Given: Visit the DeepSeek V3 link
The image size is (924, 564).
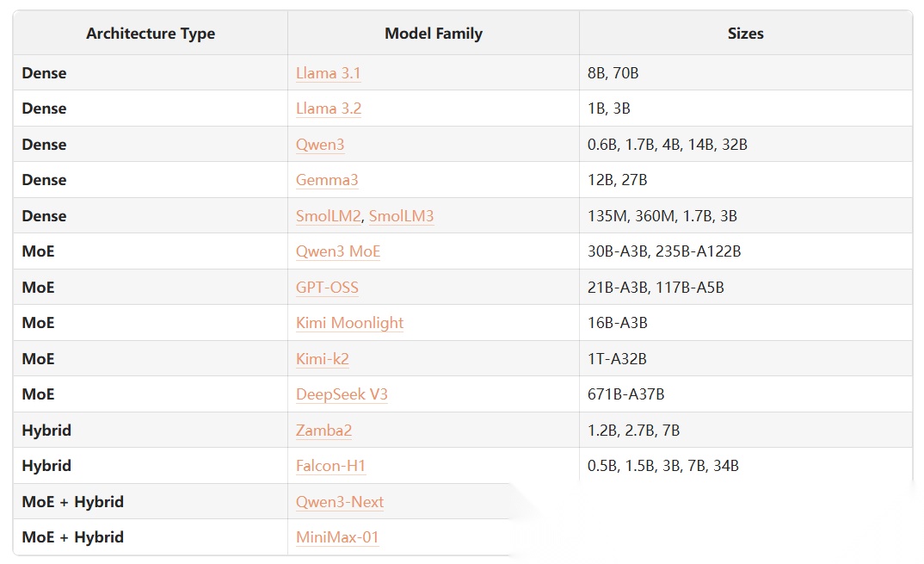Looking at the screenshot, I should 342,394.
